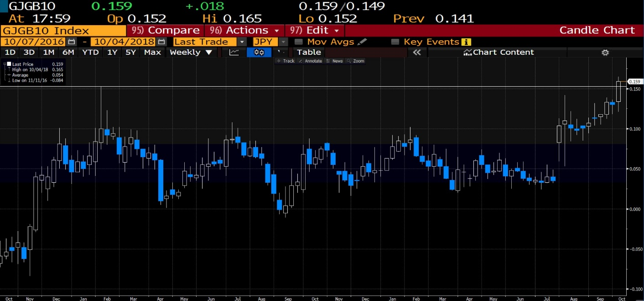Select the 5Y time range

(x=130, y=52)
